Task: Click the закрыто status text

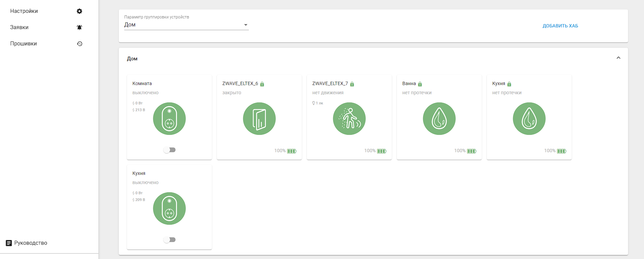Action: [x=232, y=93]
